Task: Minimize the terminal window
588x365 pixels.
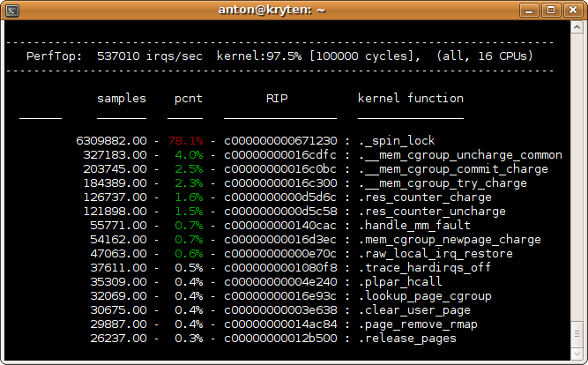Action: (x=532, y=11)
